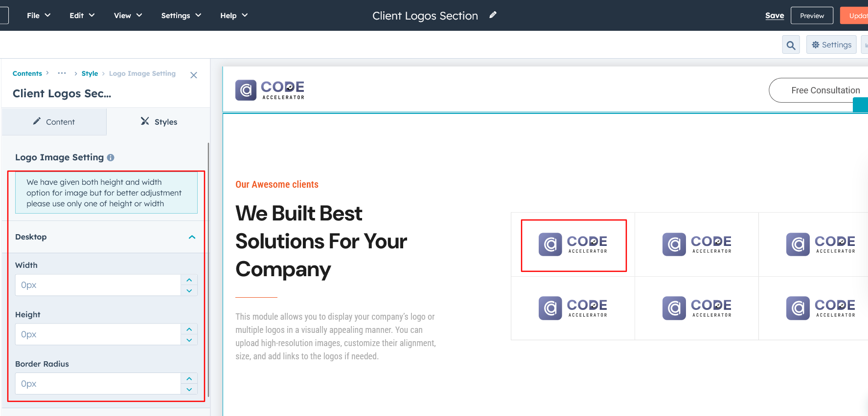Decrease Height value with down arrow
Image resolution: width=868 pixels, height=416 pixels.
click(x=189, y=340)
